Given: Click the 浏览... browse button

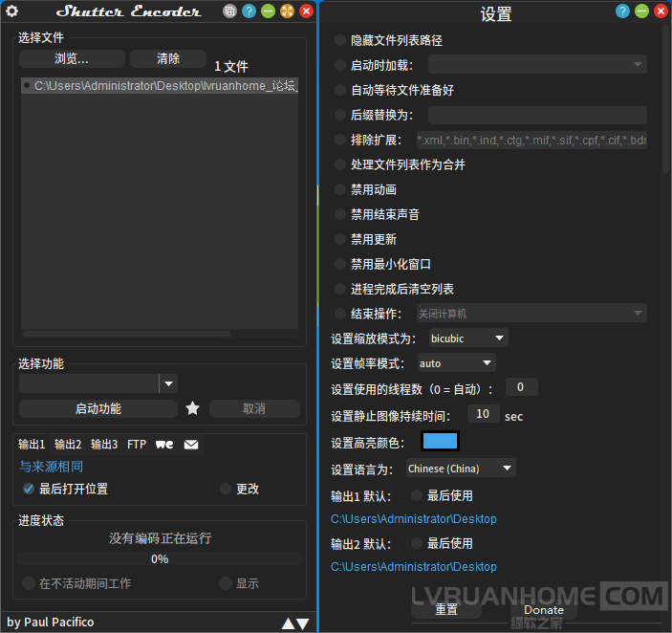Looking at the screenshot, I should point(72,58).
